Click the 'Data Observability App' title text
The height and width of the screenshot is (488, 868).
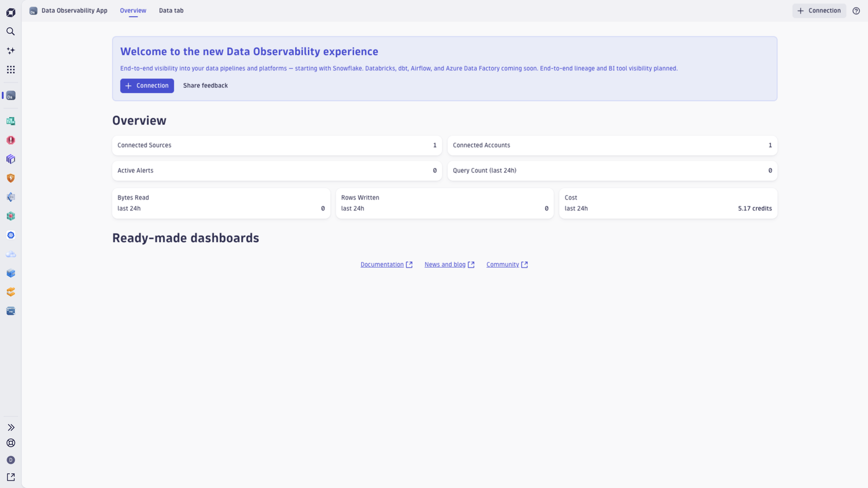(74, 11)
